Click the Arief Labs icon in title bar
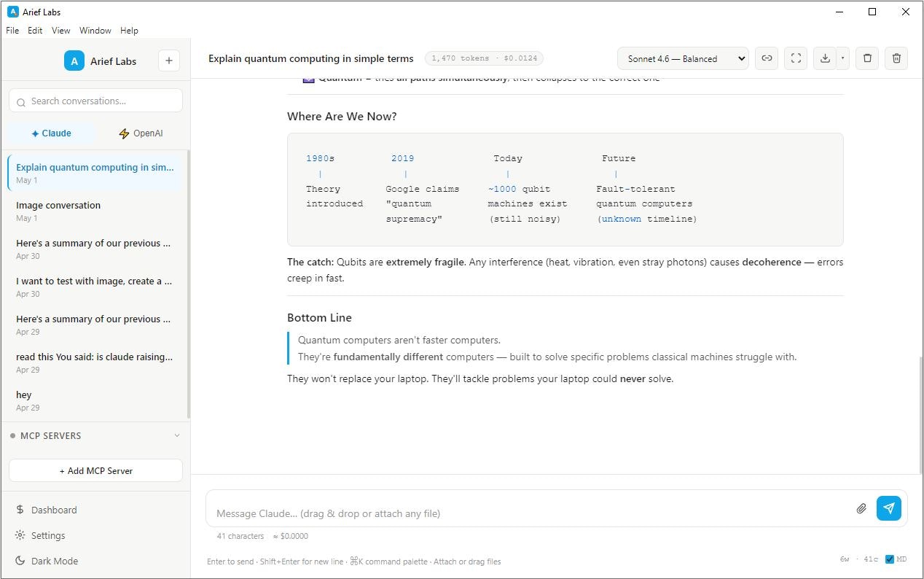The image size is (924, 579). tap(12, 12)
